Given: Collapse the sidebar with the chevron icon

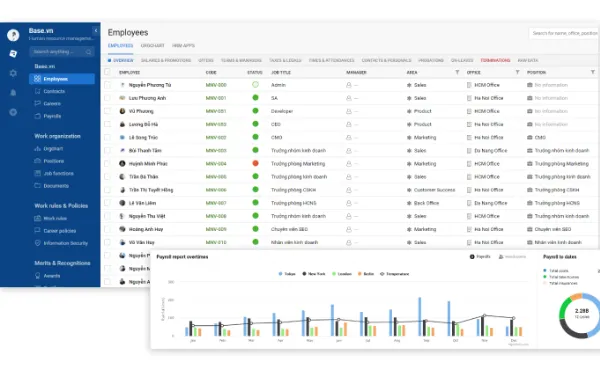Looking at the screenshot, I should pyautogui.click(x=96, y=31).
